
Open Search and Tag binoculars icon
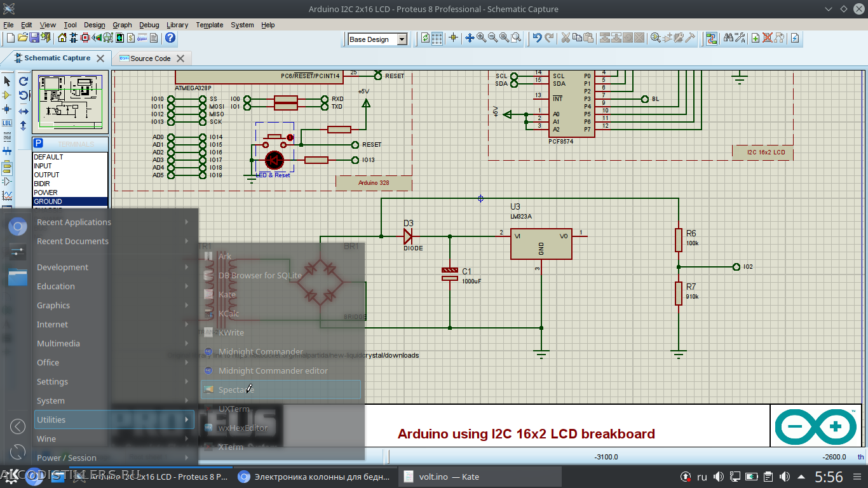[728, 38]
